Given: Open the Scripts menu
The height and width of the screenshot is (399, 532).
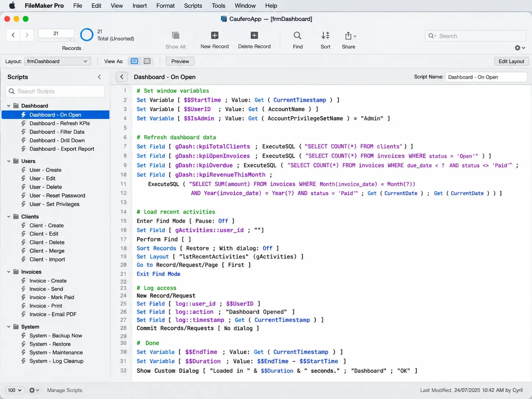Looking at the screenshot, I should pyautogui.click(x=193, y=6).
